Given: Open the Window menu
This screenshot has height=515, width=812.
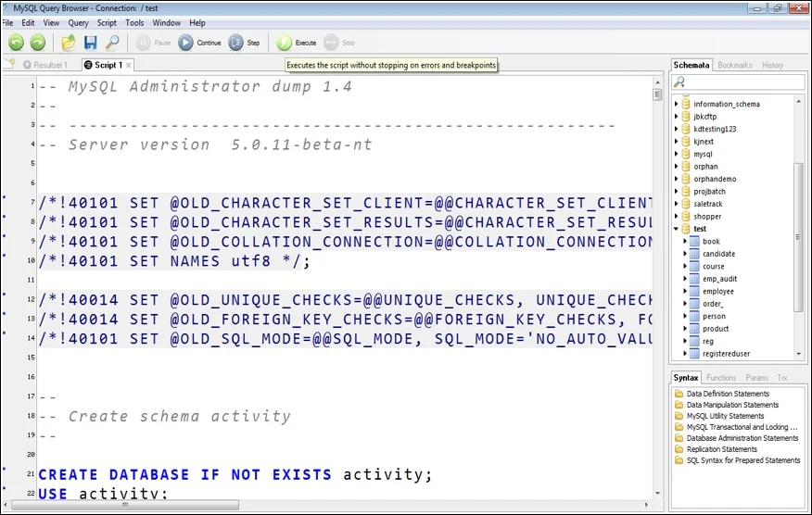Looking at the screenshot, I should coord(166,23).
